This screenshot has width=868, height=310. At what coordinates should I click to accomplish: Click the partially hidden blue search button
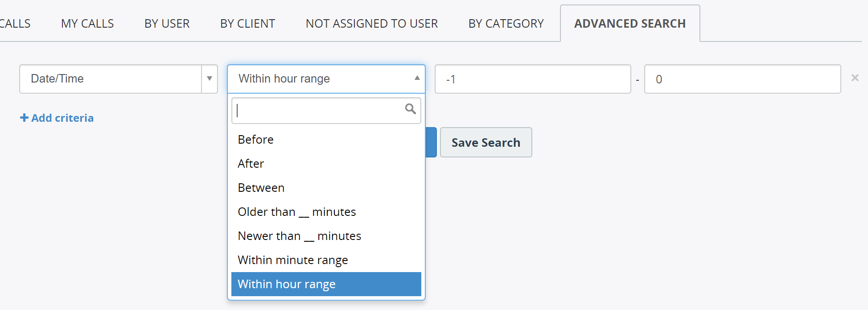tap(431, 142)
